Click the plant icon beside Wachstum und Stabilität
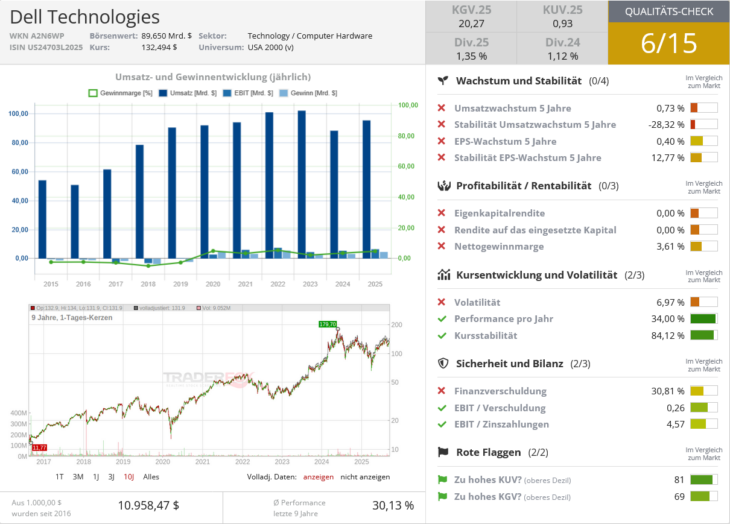The width and height of the screenshot is (730, 524). pos(443,81)
